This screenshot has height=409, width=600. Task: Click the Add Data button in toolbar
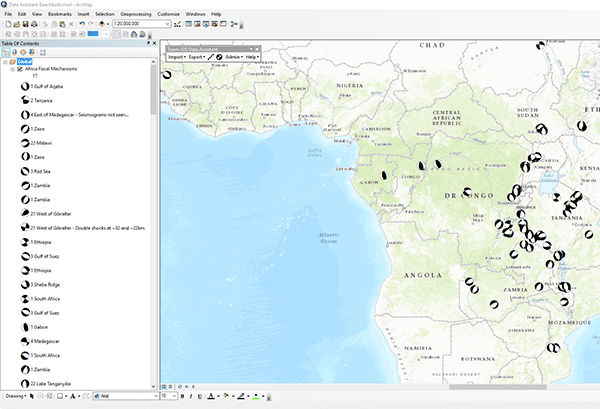104,22
